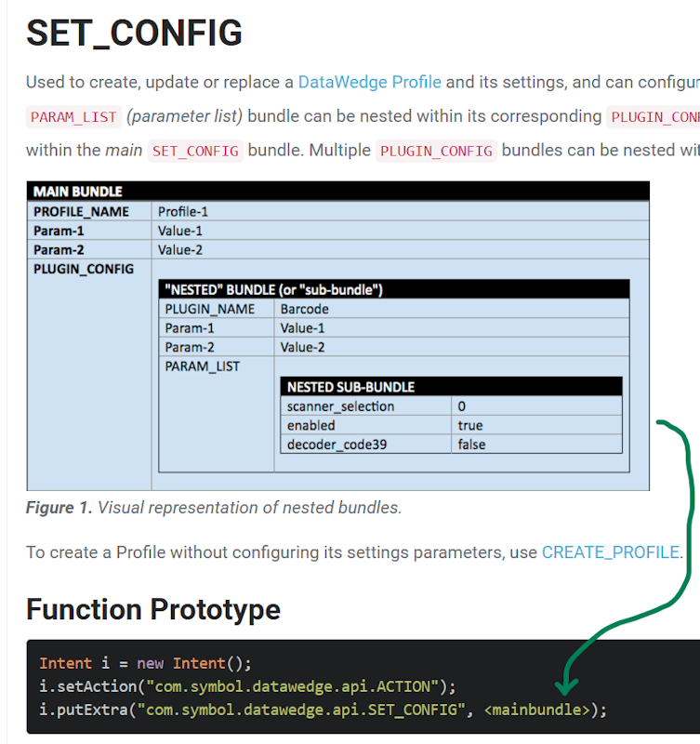Click the NESTED SUB-BUNDLE header bar

pos(351,387)
